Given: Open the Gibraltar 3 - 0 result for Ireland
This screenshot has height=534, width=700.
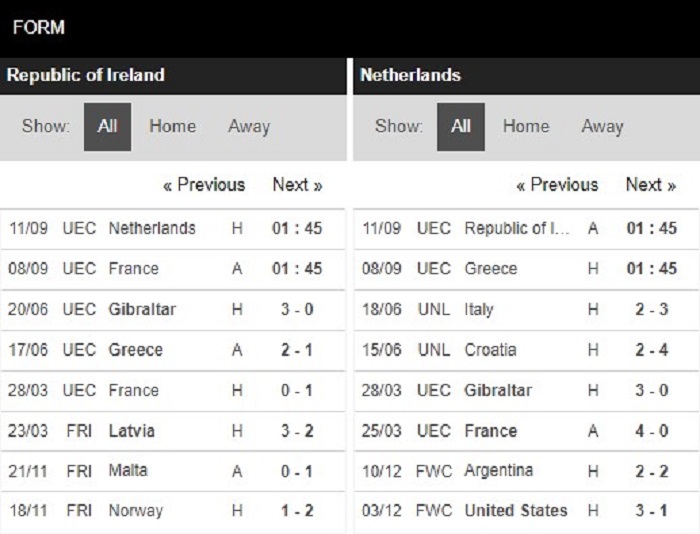Looking at the screenshot, I should pyautogui.click(x=173, y=310).
